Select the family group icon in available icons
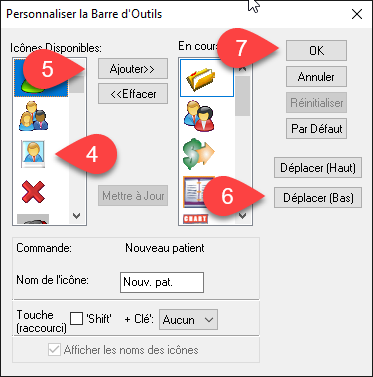Screen dimensions: 373x377 (x=33, y=116)
